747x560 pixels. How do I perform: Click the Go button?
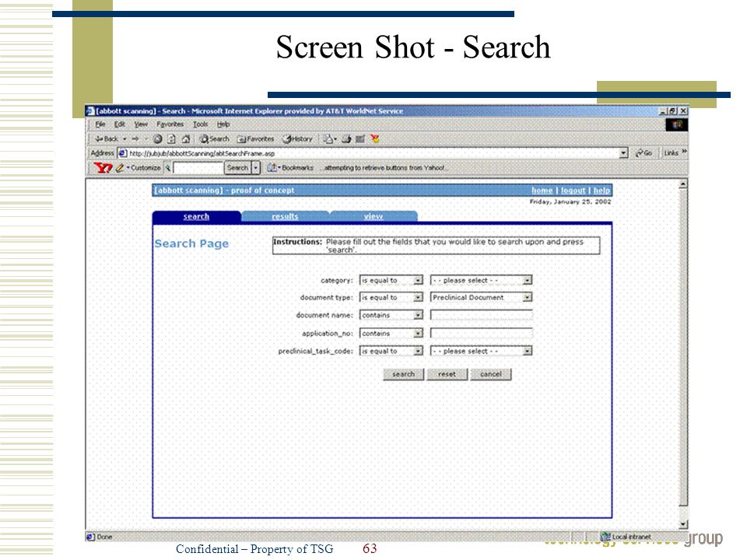644,153
